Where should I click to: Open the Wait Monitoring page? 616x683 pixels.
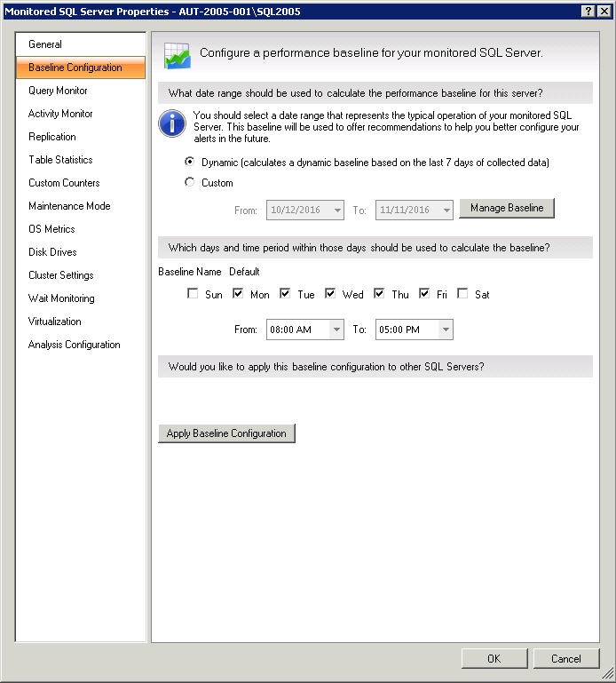click(81, 298)
